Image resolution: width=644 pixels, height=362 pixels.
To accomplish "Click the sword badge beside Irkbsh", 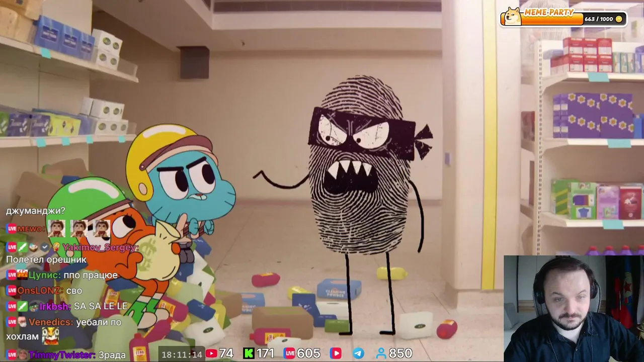I will 23,306.
